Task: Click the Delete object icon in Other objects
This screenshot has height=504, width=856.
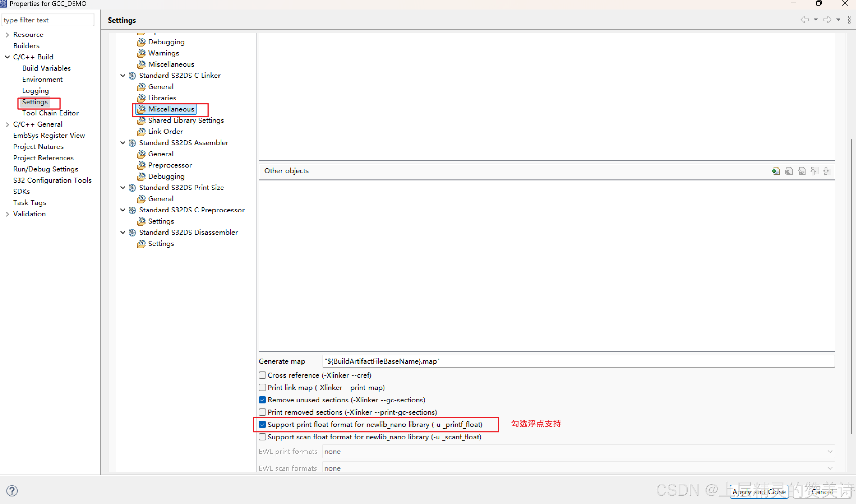Action: click(789, 171)
